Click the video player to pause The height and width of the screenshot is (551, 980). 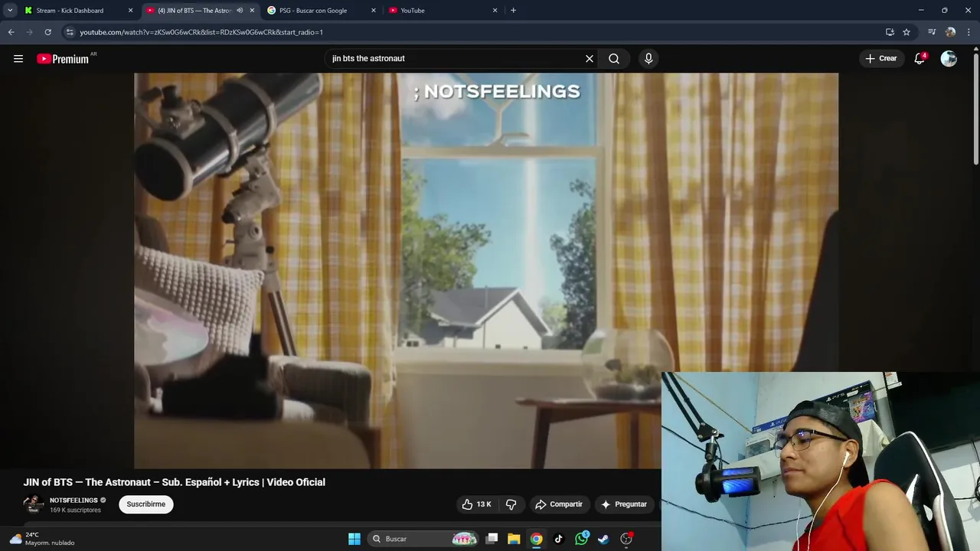pyautogui.click(x=486, y=271)
